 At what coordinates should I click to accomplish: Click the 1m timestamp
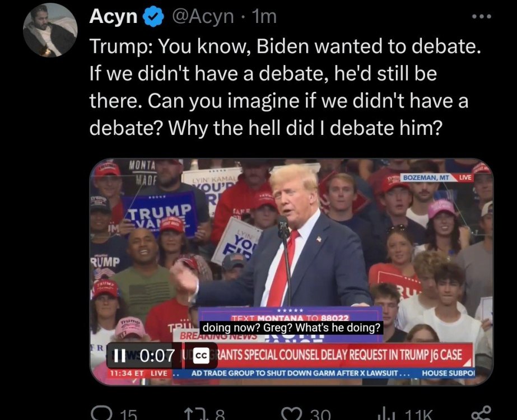point(264,16)
